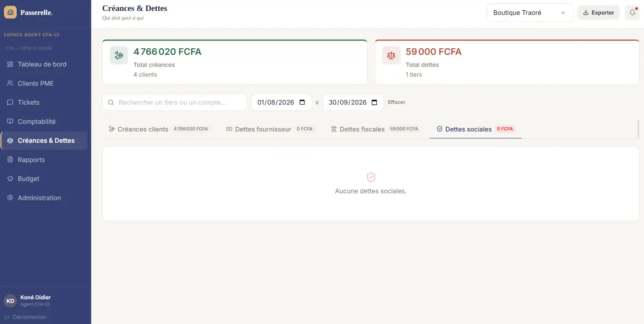Click the Clients PME people icon

point(10,83)
